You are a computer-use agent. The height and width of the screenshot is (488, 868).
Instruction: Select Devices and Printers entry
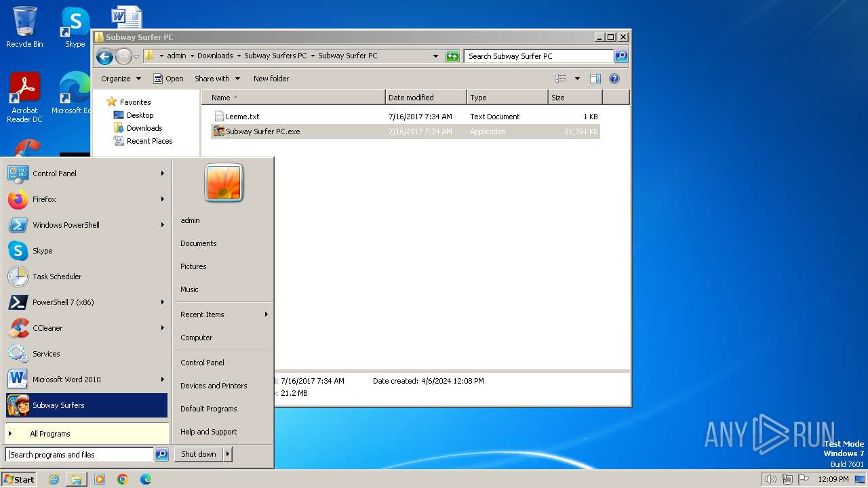(214, 386)
